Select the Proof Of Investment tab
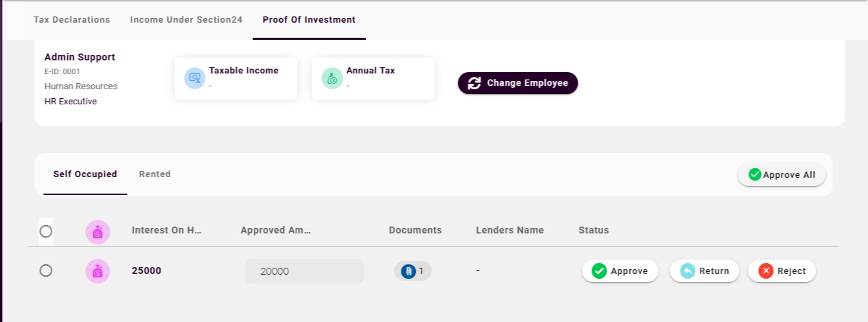Image resolution: width=868 pixels, height=322 pixels. (x=309, y=20)
